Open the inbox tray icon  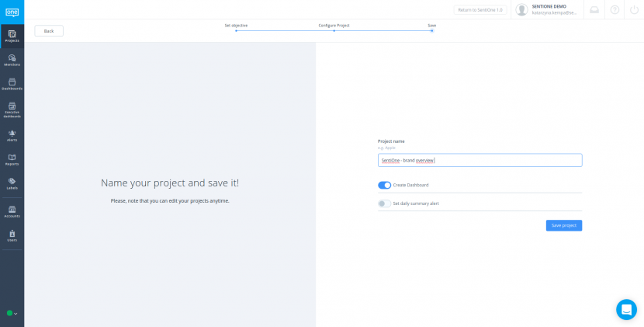[x=594, y=10]
